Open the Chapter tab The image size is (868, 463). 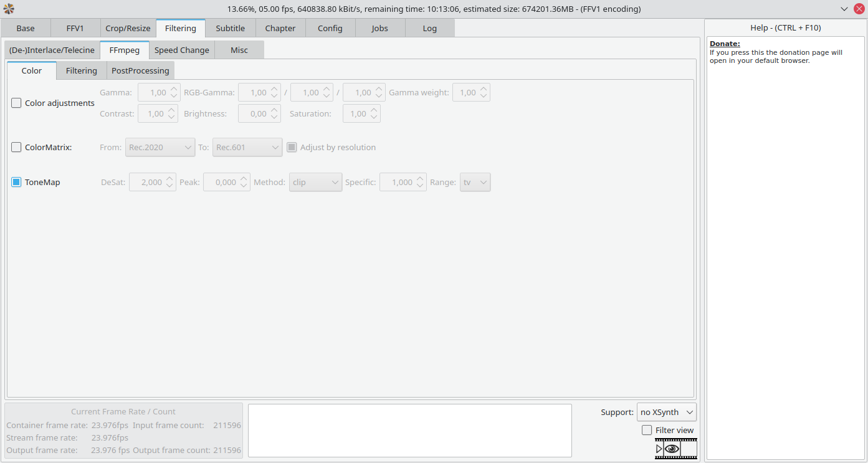pos(280,28)
